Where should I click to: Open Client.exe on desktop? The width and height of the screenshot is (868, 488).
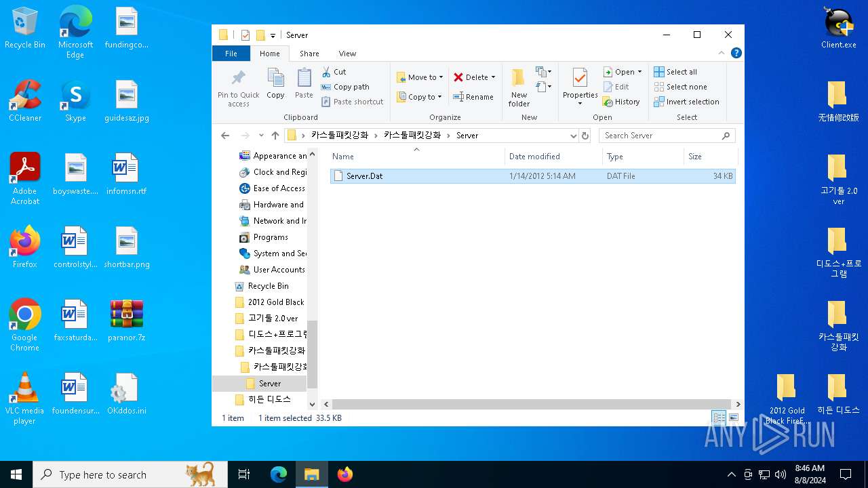coord(838,28)
